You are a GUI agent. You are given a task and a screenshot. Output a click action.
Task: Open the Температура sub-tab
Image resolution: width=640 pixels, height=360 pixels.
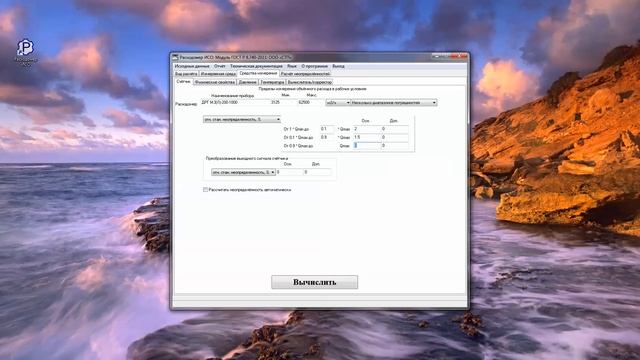[272, 82]
